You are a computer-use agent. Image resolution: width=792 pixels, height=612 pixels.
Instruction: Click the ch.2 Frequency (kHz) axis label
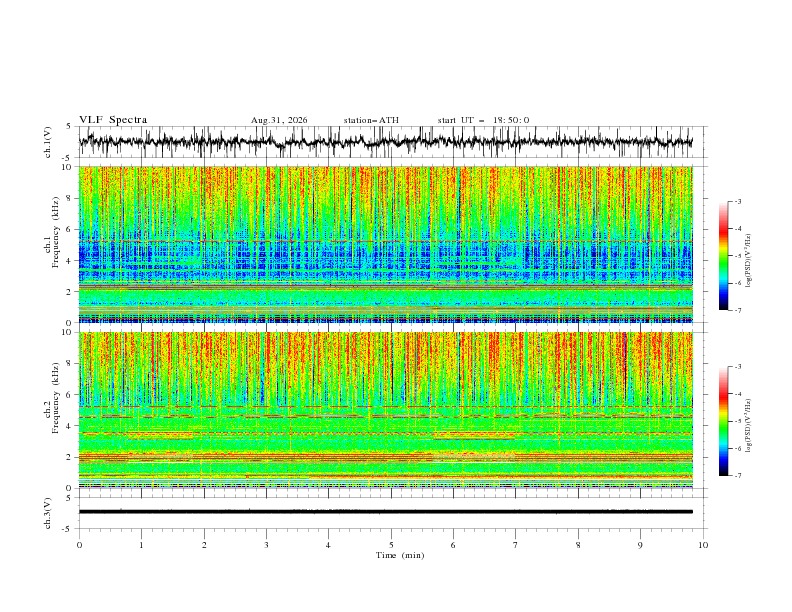tap(52, 410)
